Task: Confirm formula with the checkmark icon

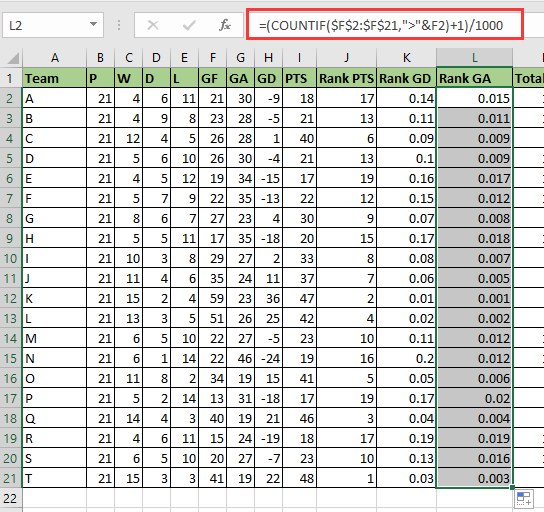Action: [189, 25]
